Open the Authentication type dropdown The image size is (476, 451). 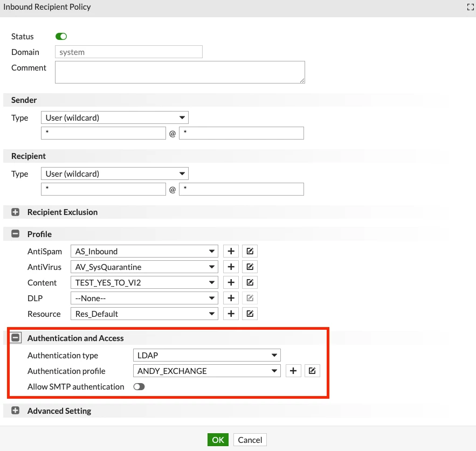[x=207, y=356]
